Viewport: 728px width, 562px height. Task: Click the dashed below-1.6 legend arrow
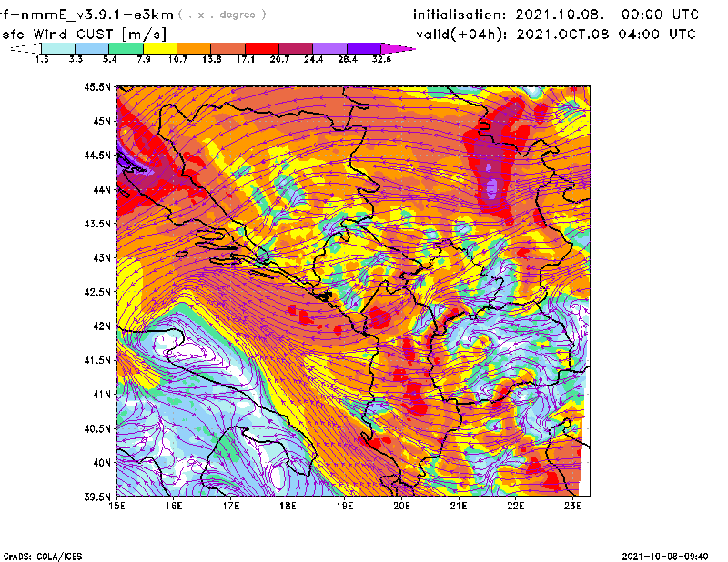25,48
